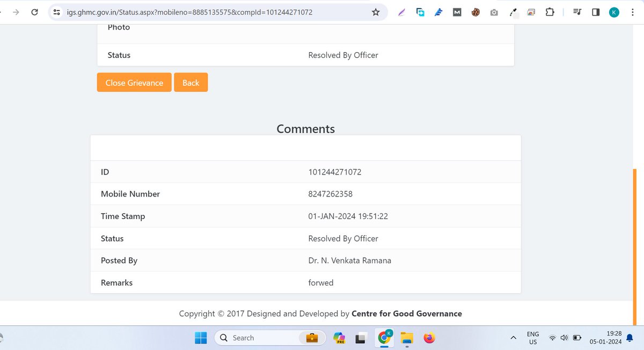Select the mobile number 8247262358
Viewport: 644px width, 350px height.
(330, 194)
